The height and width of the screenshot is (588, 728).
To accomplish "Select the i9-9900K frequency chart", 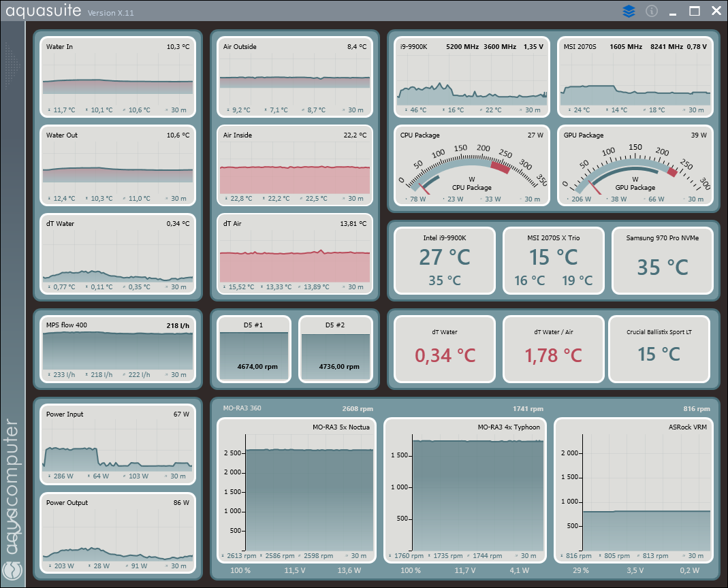I will pos(472,77).
